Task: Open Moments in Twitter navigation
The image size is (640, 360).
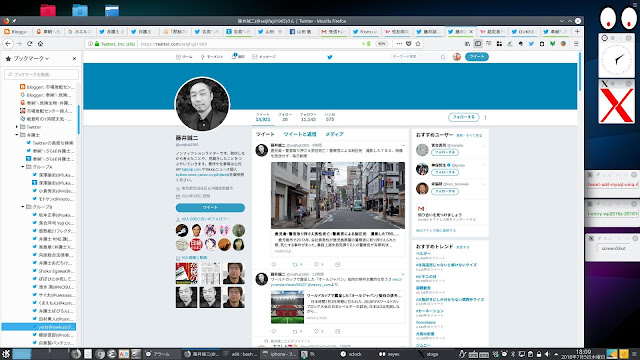Action: (212, 57)
